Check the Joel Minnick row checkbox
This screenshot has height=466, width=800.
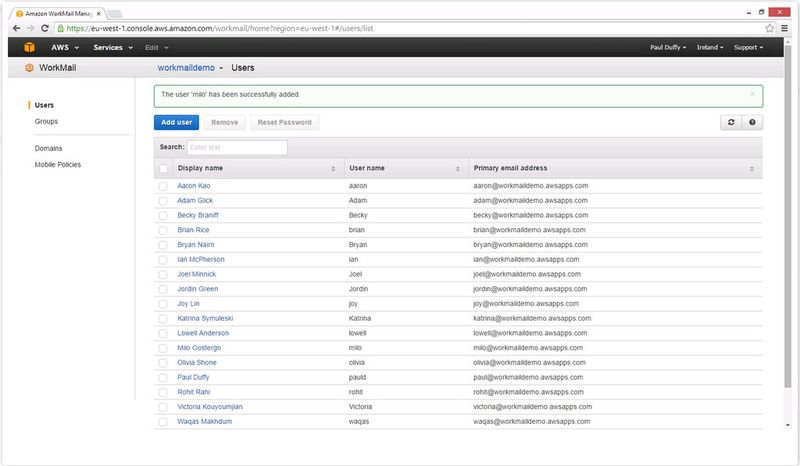pos(163,275)
